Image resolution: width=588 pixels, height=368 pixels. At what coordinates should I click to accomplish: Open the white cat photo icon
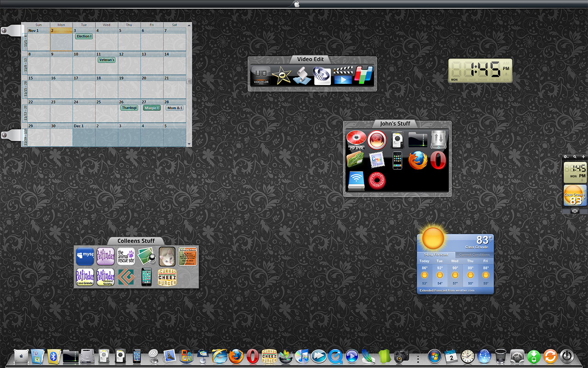point(167,256)
